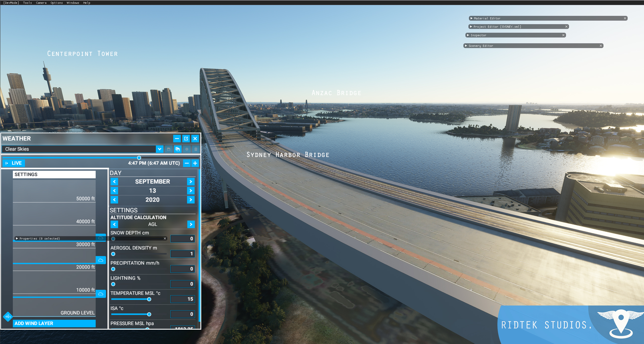Click the Add Wind Layer button
This screenshot has width=644, height=344.
[x=54, y=323]
